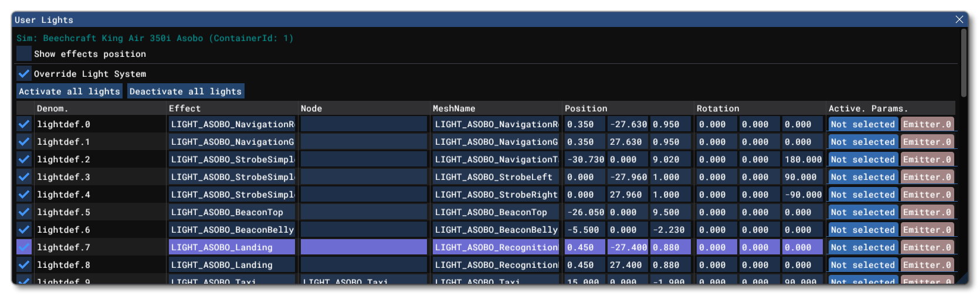
Task: Disable the lightdef.3 checkbox
Action: click(x=24, y=177)
